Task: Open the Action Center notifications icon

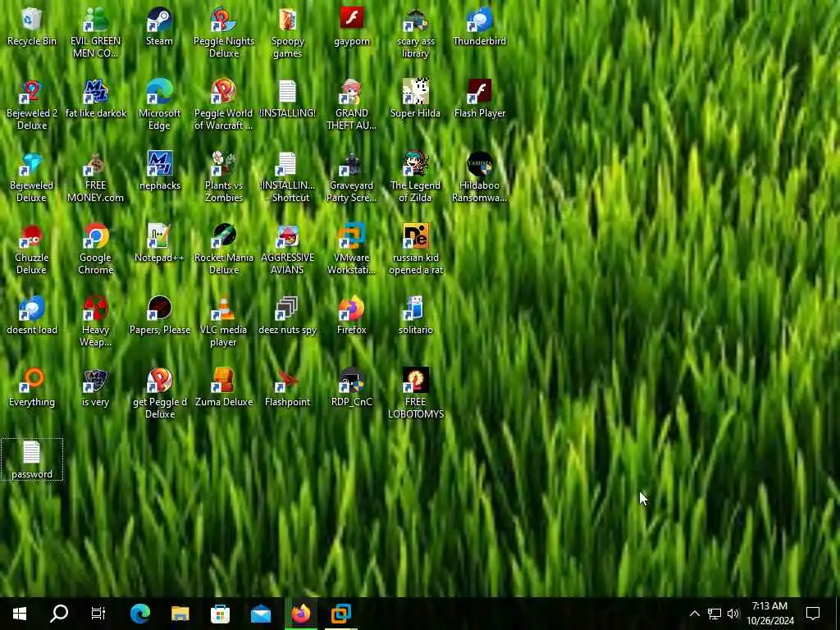Action: (x=813, y=614)
